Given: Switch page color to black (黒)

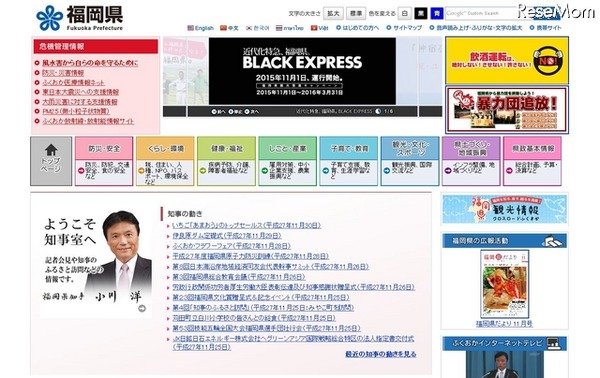Looking at the screenshot, I should pyautogui.click(x=421, y=13).
